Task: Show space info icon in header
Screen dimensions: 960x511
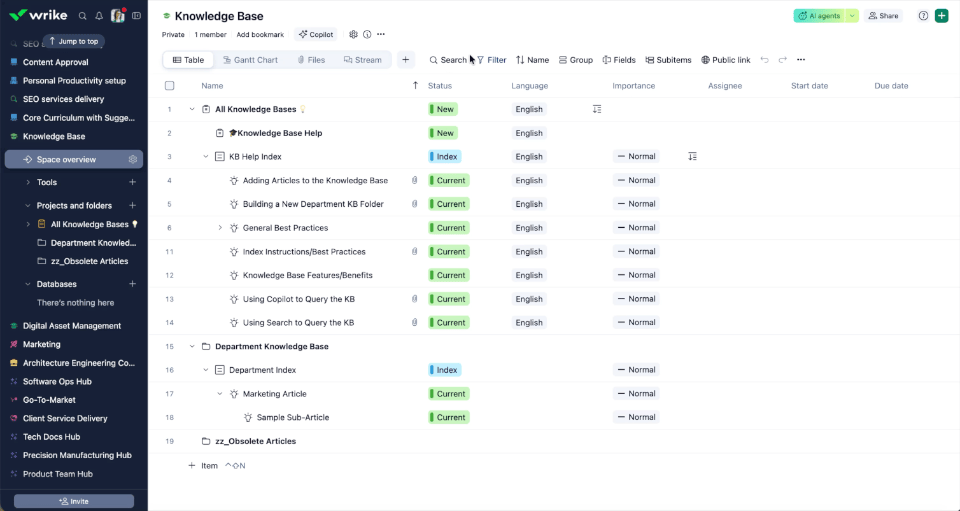Action: (367, 35)
